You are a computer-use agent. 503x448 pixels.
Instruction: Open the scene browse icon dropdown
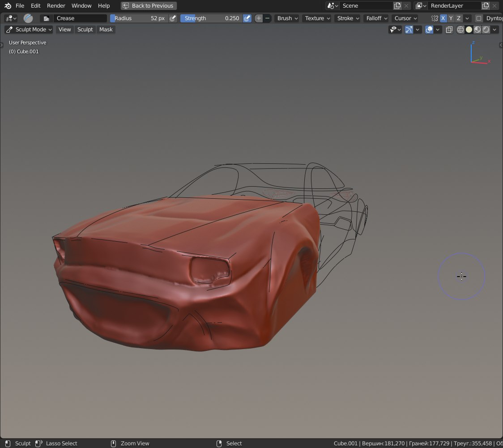pos(332,6)
